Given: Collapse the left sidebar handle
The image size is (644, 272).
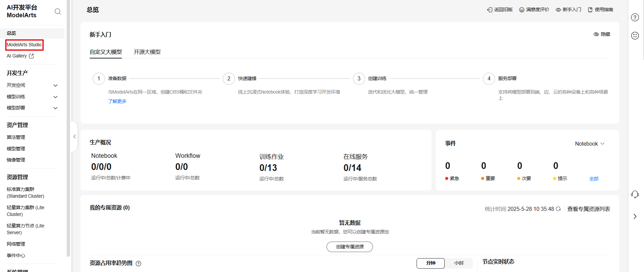Looking at the screenshot, I should pos(74,137).
